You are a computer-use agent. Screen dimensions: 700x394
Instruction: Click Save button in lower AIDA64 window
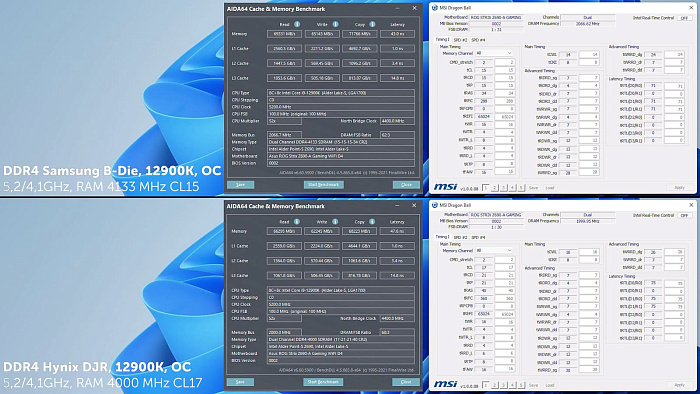click(x=240, y=382)
